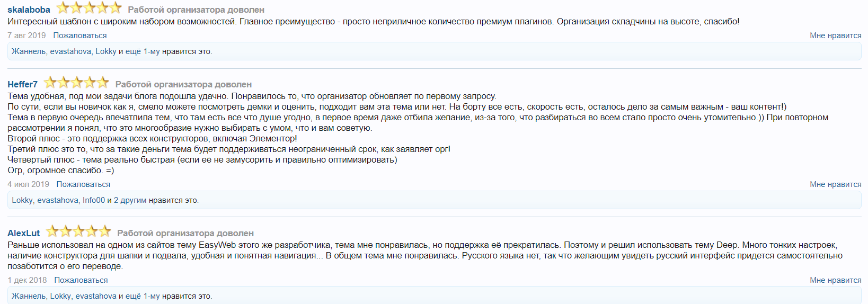Viewport: 868px width, 304px height.
Task: Open Heffer7's user profile
Action: pyautogui.click(x=22, y=84)
